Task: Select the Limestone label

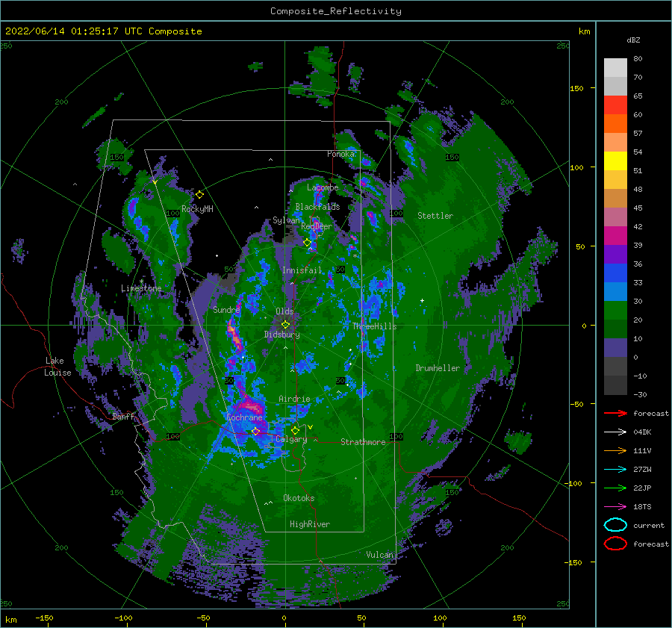Action: coord(141,288)
